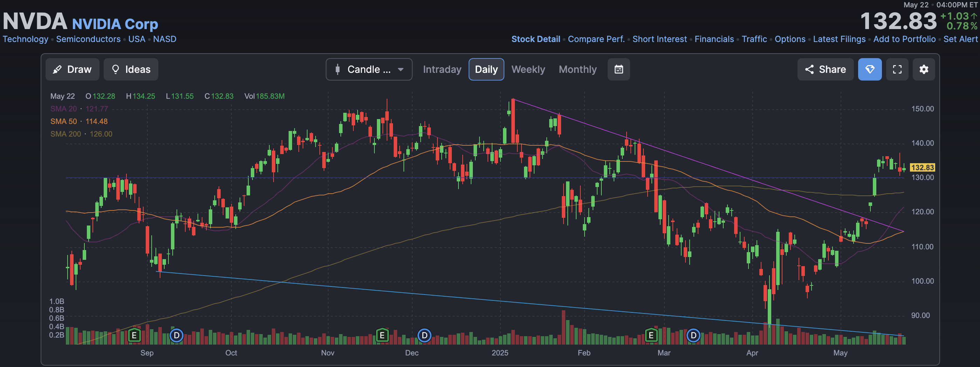Viewport: 980px width, 367px height.
Task: Toggle fullscreen chart view
Action: click(x=897, y=69)
